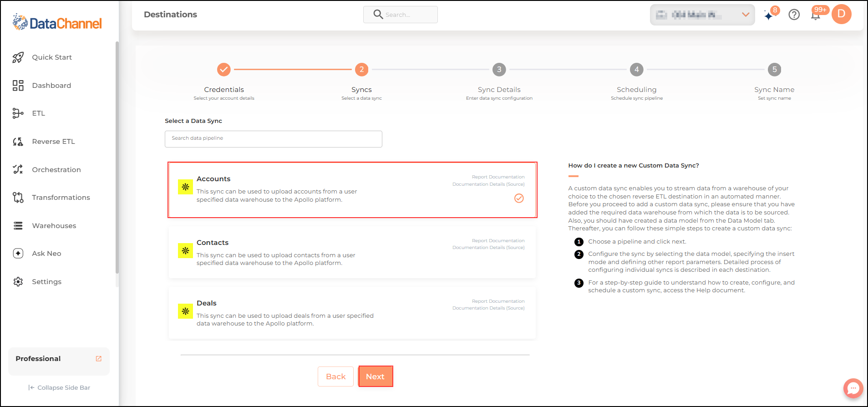Open the notifications bell icon

coord(816,15)
